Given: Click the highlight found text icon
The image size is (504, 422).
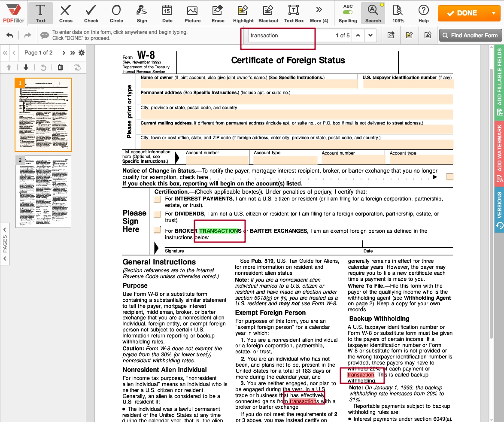Looking at the screenshot, I should 409,35.
